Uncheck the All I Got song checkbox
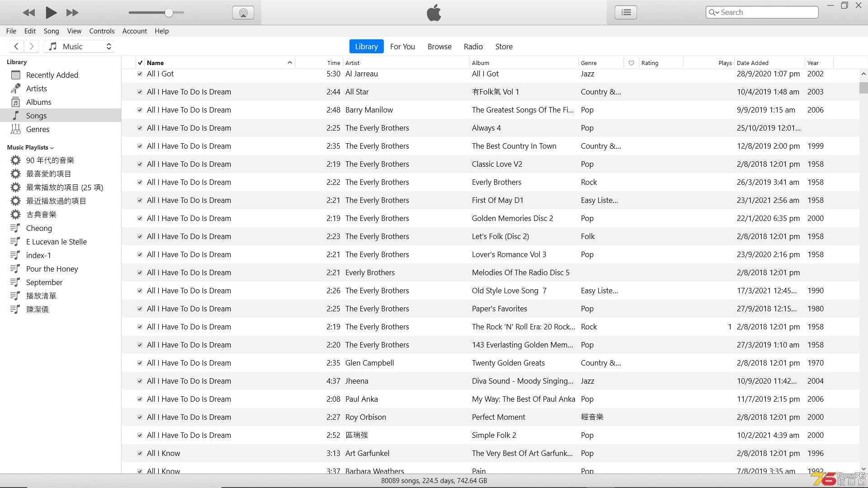 point(140,74)
